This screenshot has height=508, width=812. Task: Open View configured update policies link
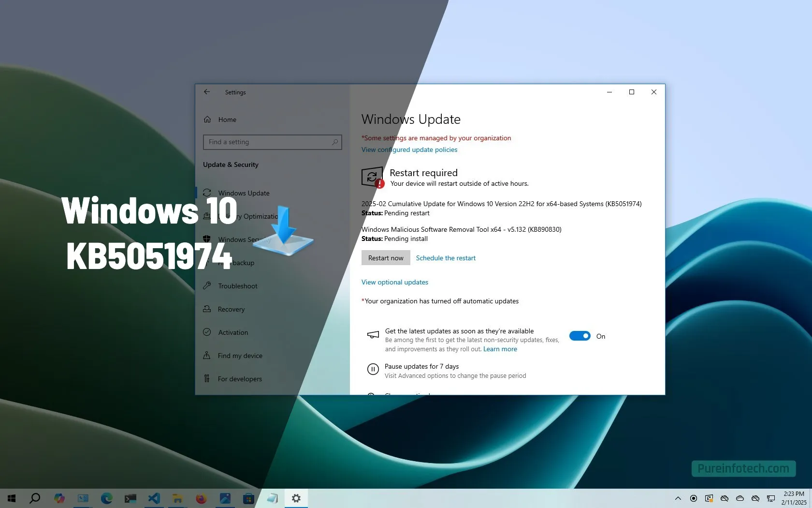coord(409,149)
